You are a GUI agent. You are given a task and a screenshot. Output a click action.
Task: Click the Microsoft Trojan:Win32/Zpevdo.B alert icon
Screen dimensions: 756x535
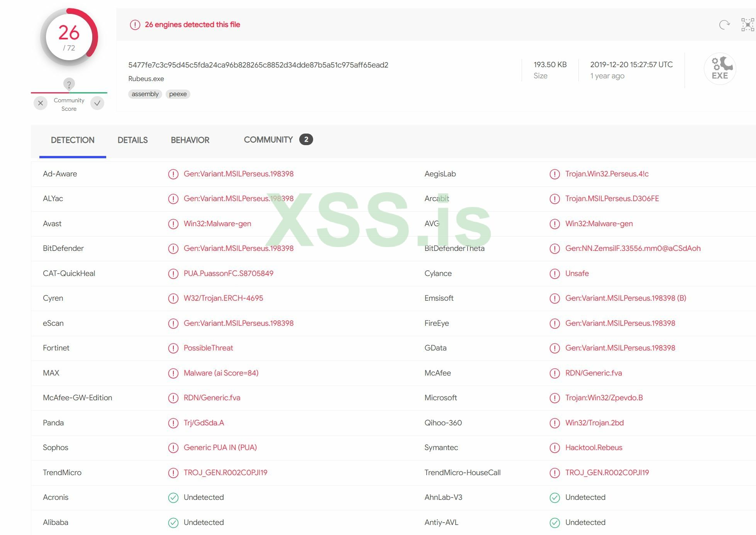(554, 398)
